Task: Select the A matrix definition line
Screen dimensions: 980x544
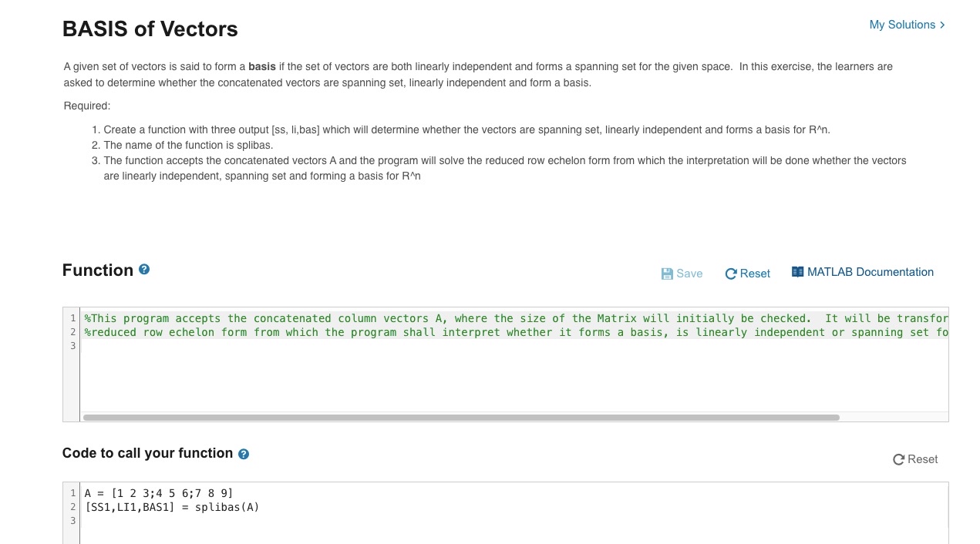Action: click(159, 493)
